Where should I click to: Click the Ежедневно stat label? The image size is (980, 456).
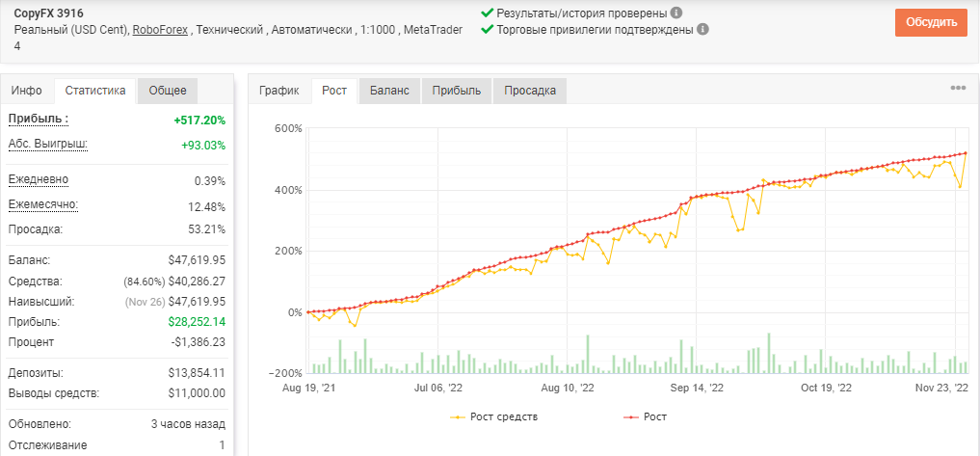coord(39,180)
